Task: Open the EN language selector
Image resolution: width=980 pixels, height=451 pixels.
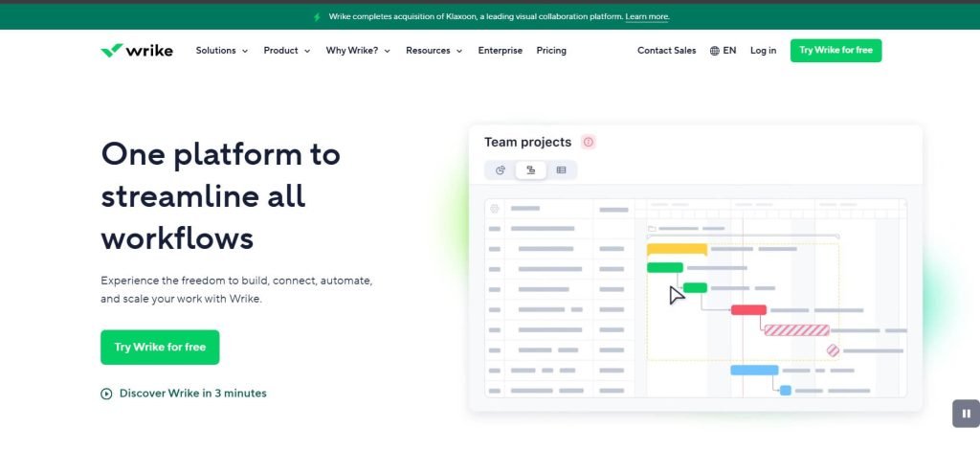Action: coord(724,51)
